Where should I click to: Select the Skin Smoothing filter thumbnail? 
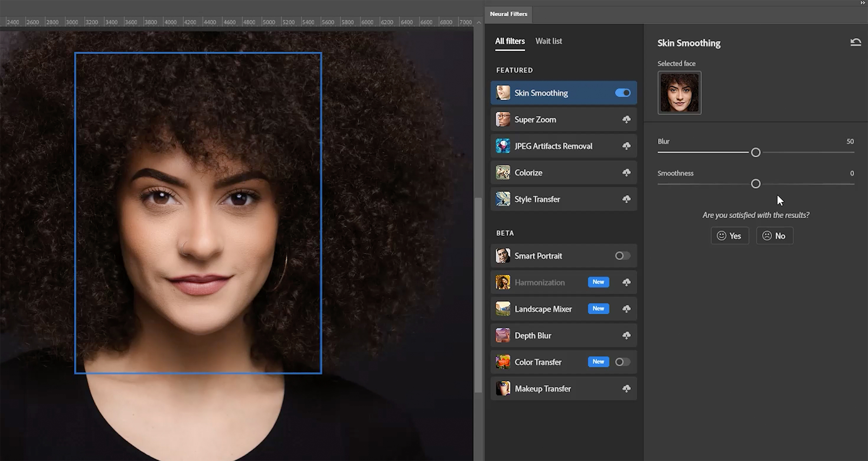503,93
